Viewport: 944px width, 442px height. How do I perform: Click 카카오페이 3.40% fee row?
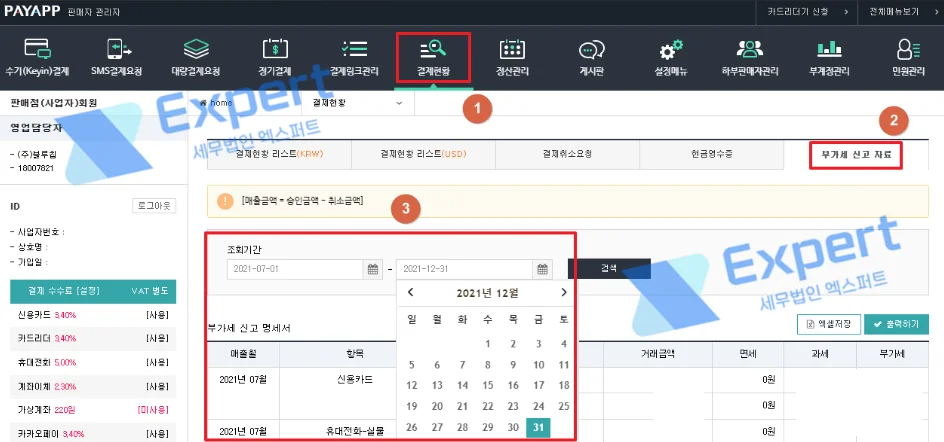93,434
